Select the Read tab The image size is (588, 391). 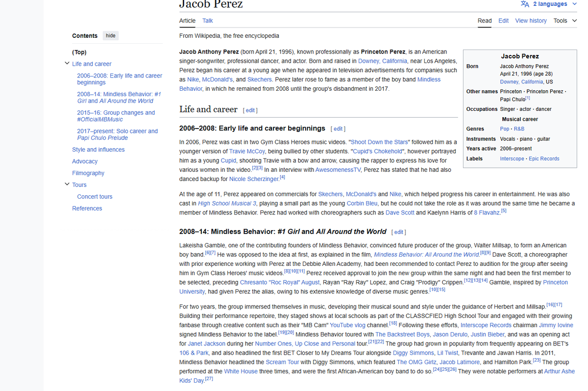coord(485,21)
